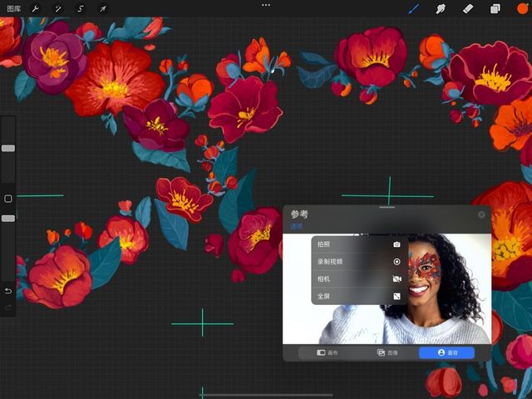
Task: Select the Brush tool
Action: (x=413, y=8)
